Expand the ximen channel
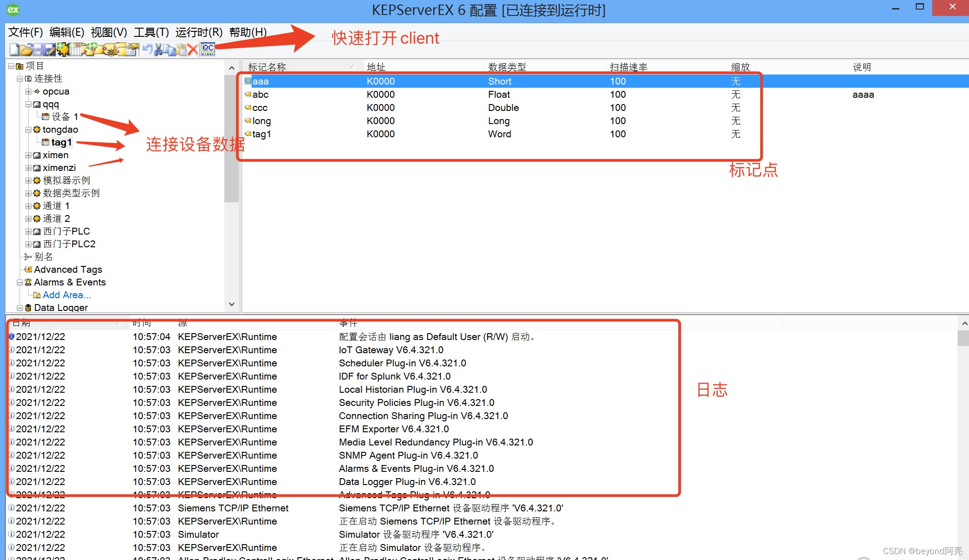Screen dimensions: 969x560 click(28, 155)
